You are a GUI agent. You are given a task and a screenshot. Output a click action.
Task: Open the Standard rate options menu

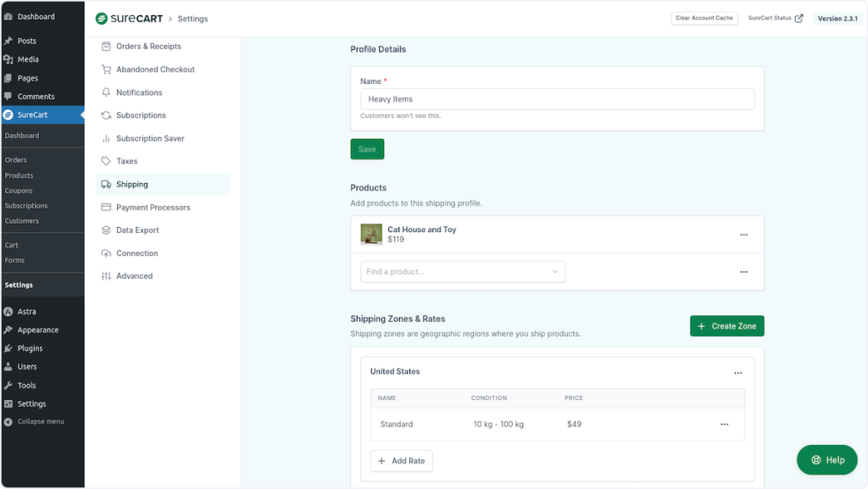point(724,425)
